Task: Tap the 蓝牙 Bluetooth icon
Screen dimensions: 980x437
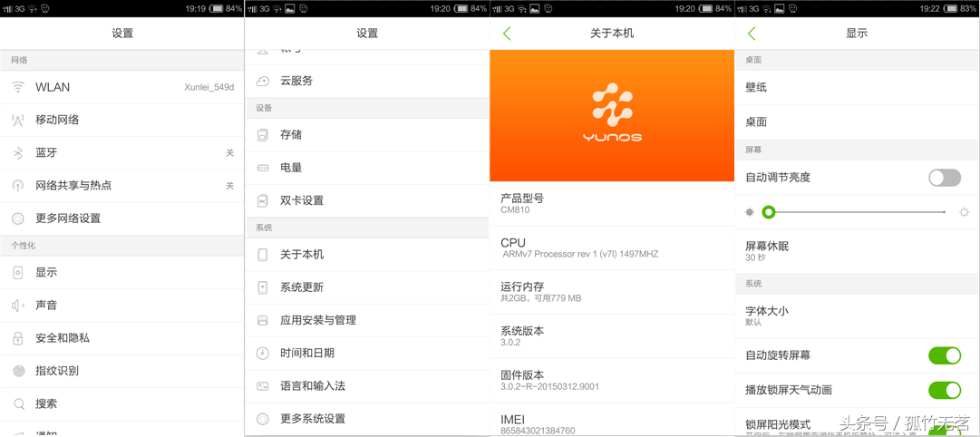Action: point(18,152)
